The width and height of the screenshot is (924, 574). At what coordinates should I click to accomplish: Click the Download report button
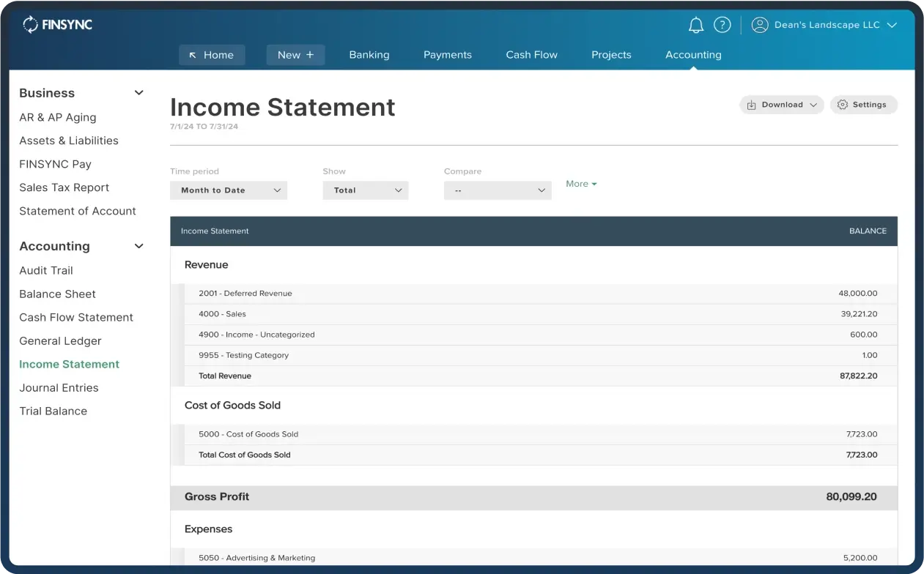tap(781, 105)
